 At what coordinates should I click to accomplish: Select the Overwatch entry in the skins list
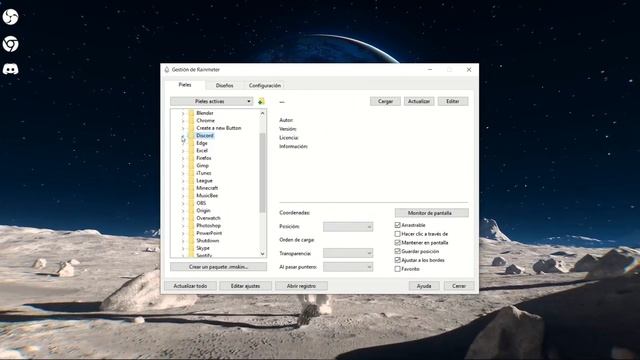pyautogui.click(x=209, y=218)
